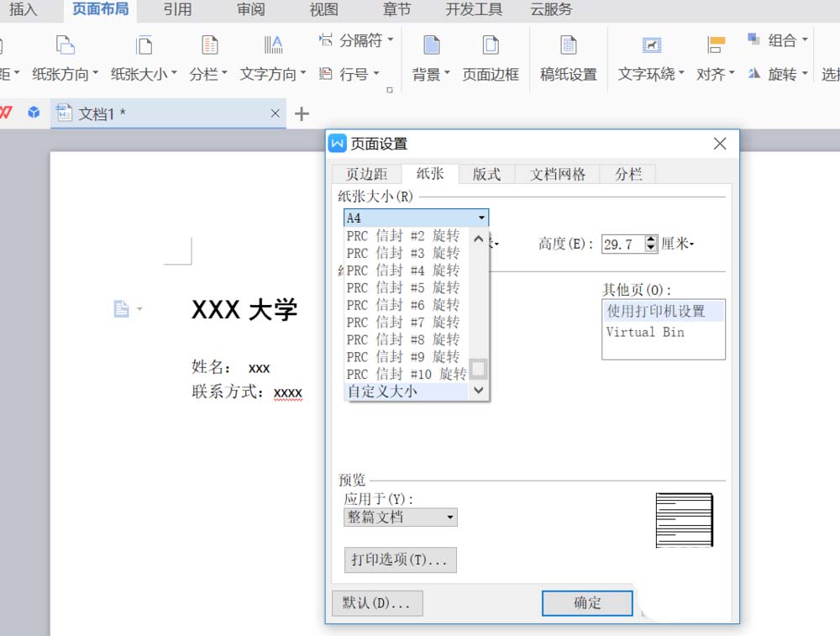Viewport: 840px width, 636px height.
Task: Switch to the 插入 ribbon tab
Action: pos(23,9)
